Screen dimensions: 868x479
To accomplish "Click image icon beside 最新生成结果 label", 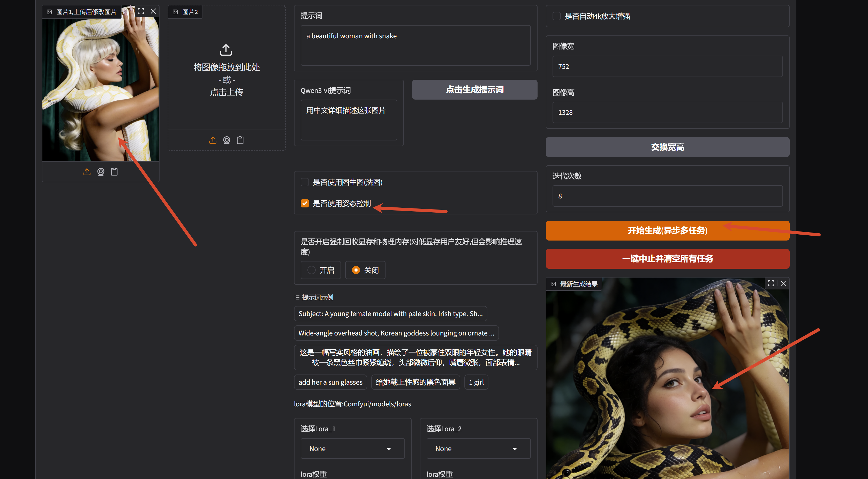I will (553, 284).
